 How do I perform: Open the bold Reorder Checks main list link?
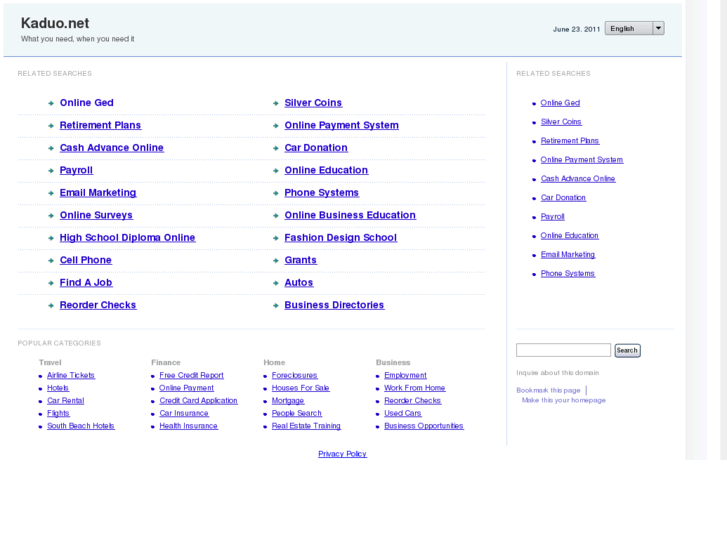(98, 305)
